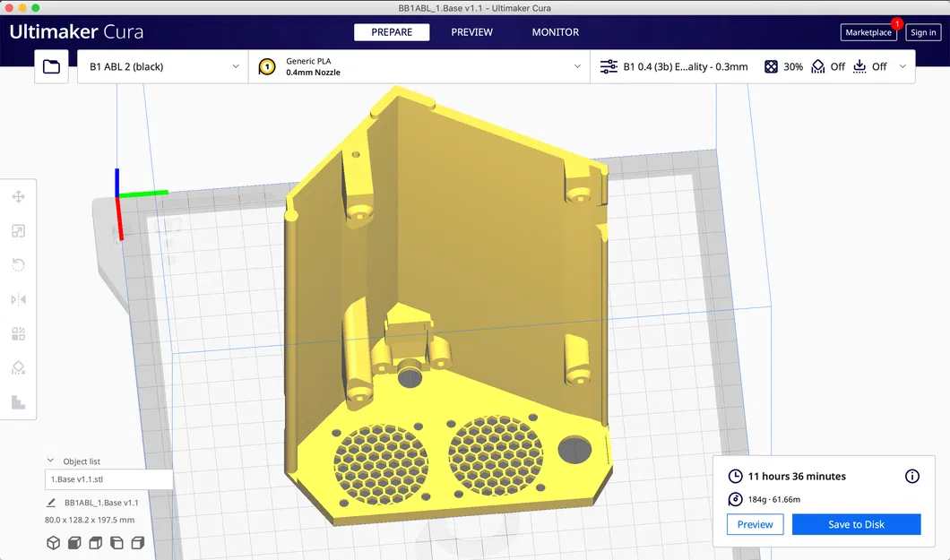950x560 pixels.
Task: Select 1.Base v1.1.stl in object list
Action: (109, 478)
